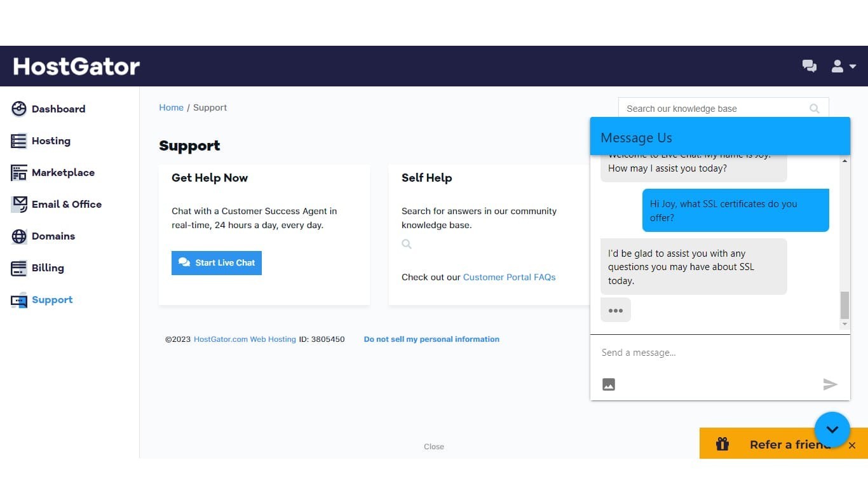Click the Domains globe icon
868x488 pixels.
[x=19, y=236]
